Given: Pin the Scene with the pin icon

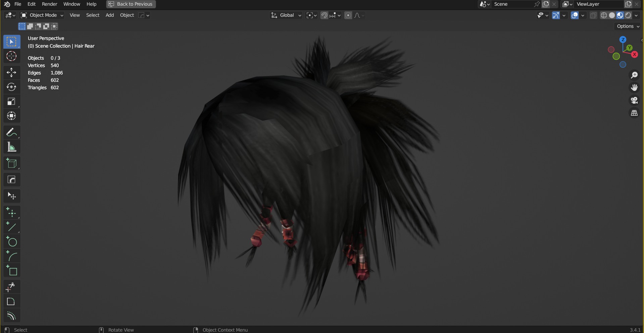Looking at the screenshot, I should [x=537, y=4].
